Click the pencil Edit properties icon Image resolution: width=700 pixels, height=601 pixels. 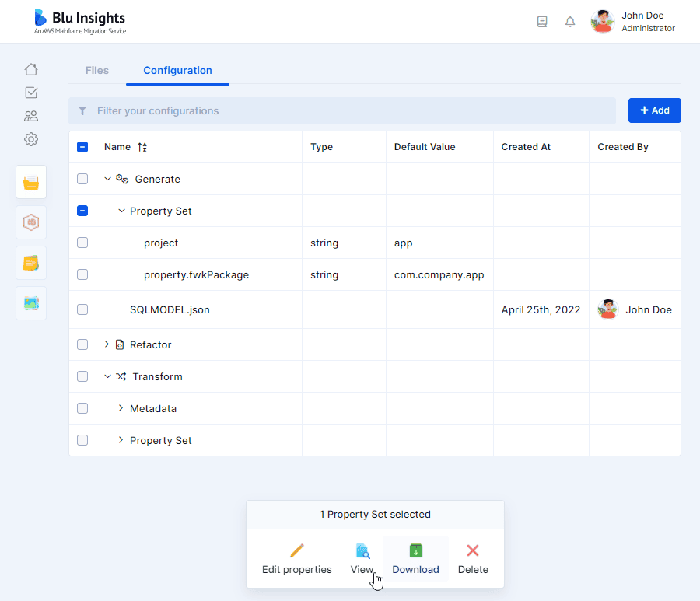click(x=297, y=550)
